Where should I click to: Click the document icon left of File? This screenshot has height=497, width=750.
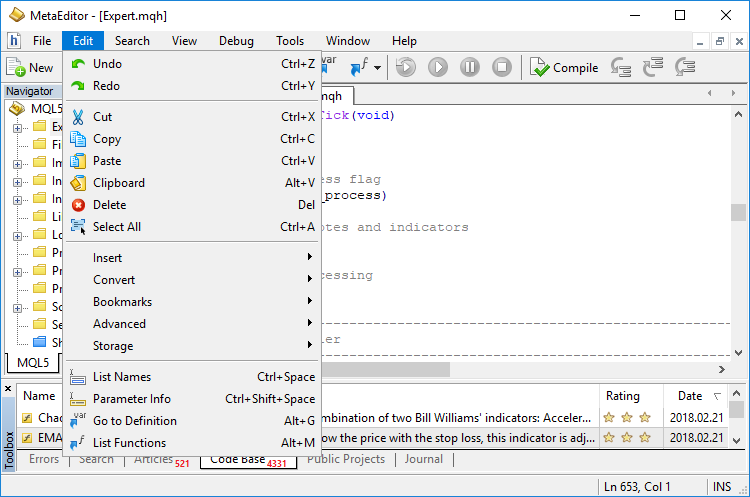tap(14, 41)
